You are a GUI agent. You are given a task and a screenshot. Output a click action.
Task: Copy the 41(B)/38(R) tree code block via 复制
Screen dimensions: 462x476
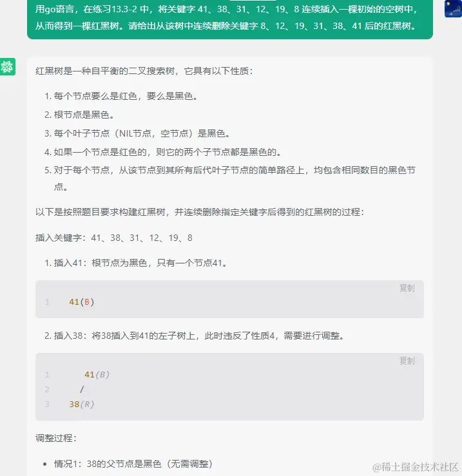tap(407, 361)
